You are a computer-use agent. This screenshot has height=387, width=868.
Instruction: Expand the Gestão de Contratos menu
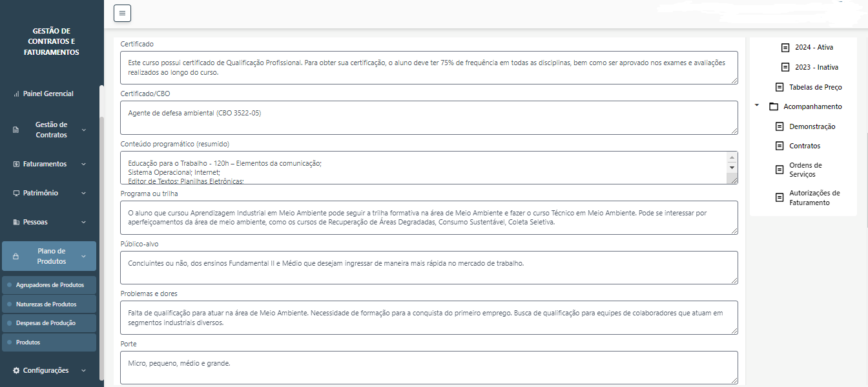[83, 130]
